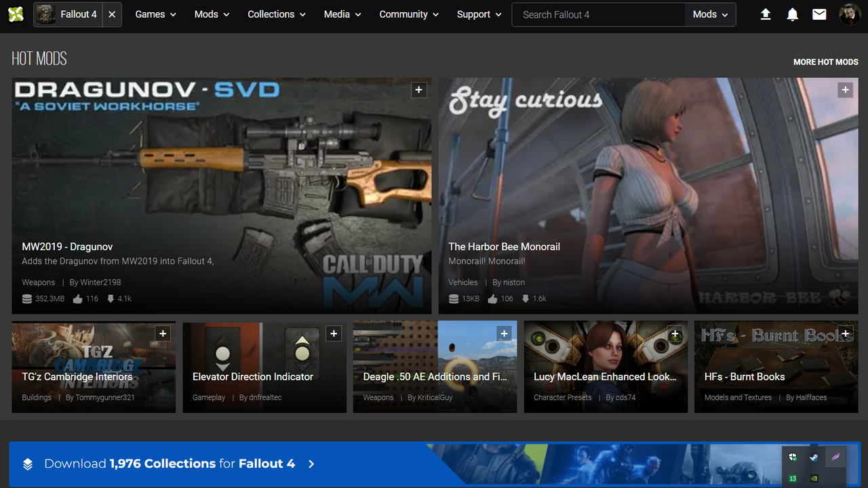The width and height of the screenshot is (868, 488).
Task: Open the purple feather tray icon
Action: tap(835, 457)
